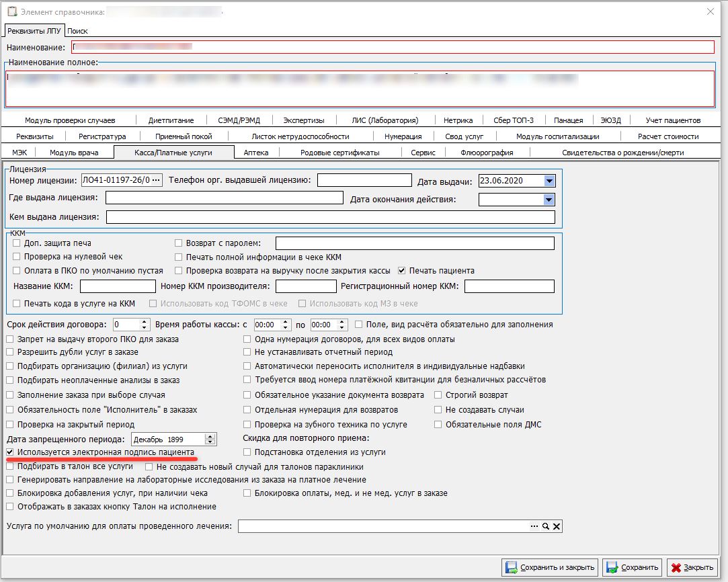Check Проверка на нулевой чек
The height and width of the screenshot is (582, 728).
click(x=17, y=257)
